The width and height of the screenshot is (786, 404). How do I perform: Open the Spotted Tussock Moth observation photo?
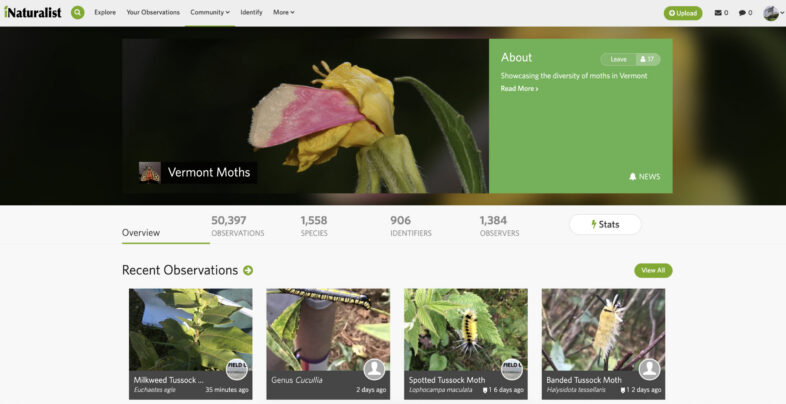point(465,330)
